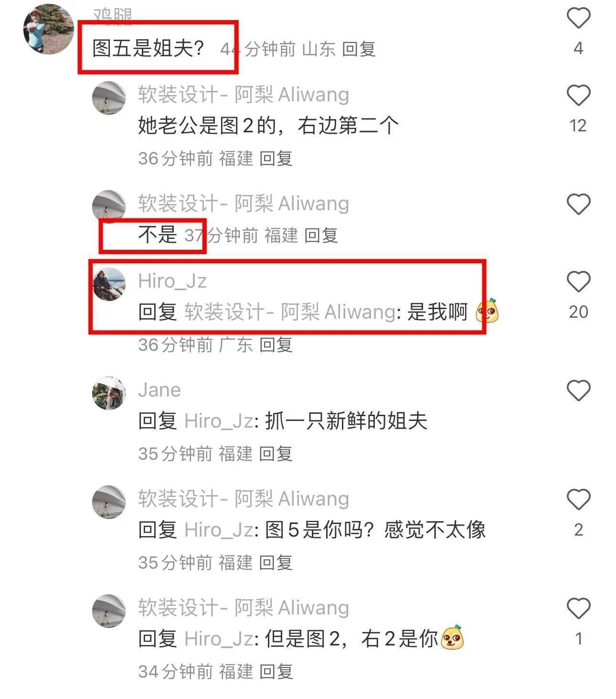
Task: Reply to the '图五是姐夫?' comment from 山东
Action: coord(359,49)
